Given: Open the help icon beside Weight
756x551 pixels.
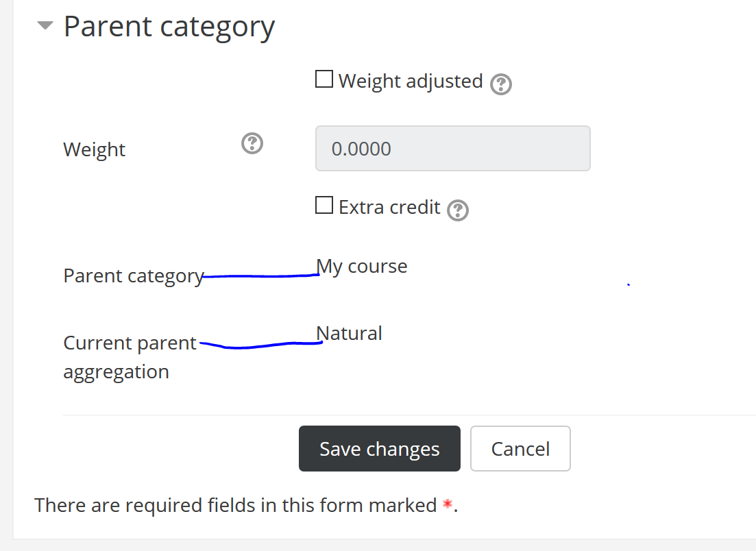Looking at the screenshot, I should click(x=252, y=144).
